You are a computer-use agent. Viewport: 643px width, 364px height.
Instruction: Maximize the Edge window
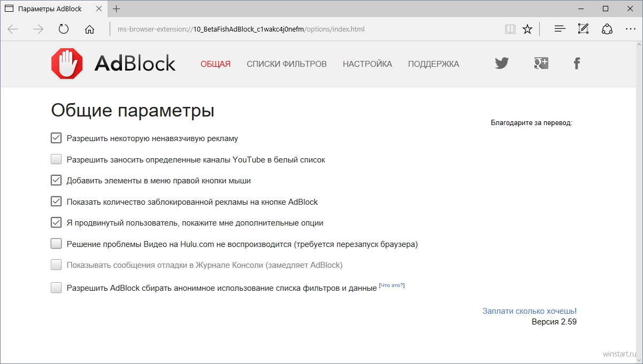click(606, 9)
